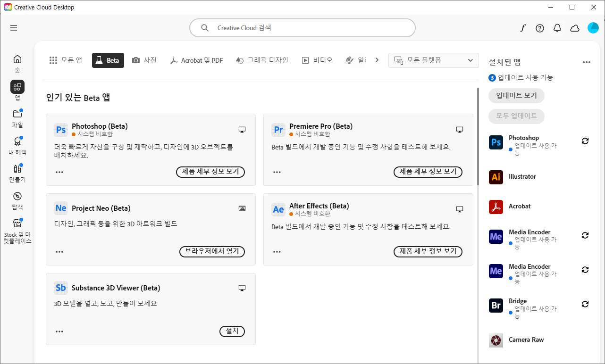Click Project Neo (Beta) title text
The width and height of the screenshot is (605, 364).
(x=101, y=208)
